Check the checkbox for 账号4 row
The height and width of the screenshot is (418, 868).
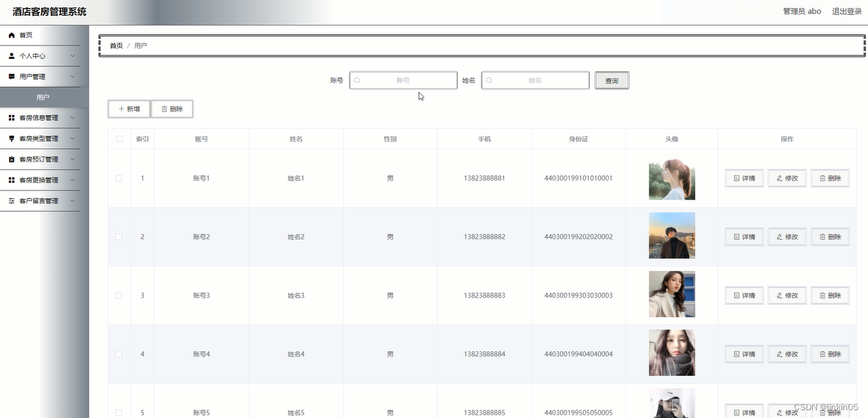(119, 354)
